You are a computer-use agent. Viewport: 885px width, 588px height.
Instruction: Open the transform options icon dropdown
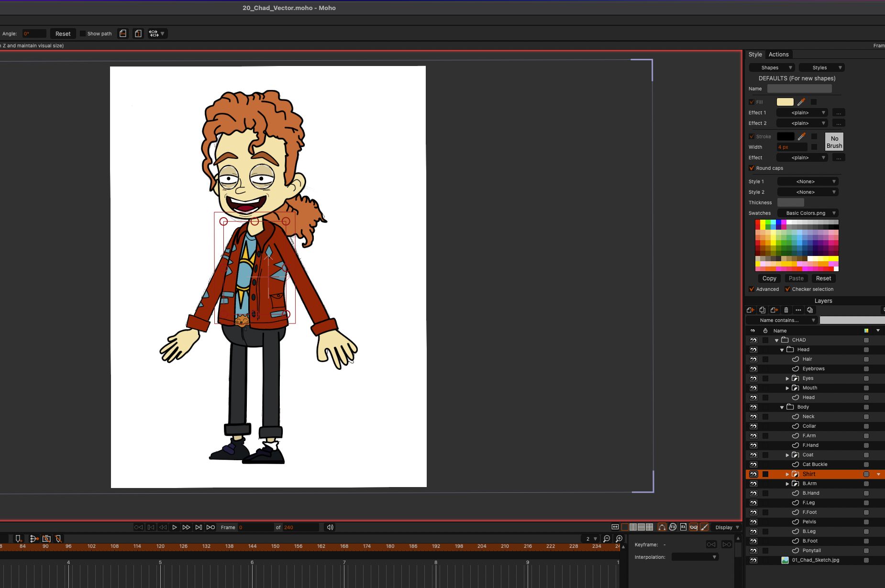click(x=157, y=33)
